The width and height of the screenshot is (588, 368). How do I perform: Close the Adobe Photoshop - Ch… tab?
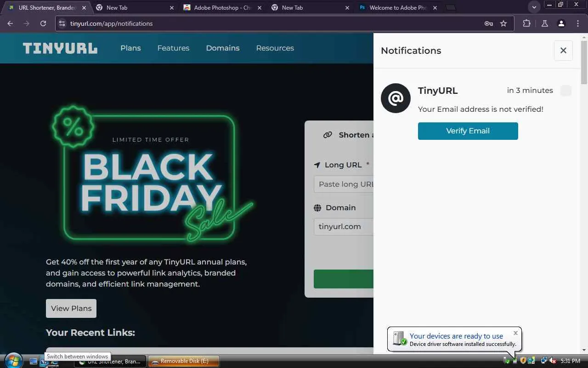[x=259, y=8]
